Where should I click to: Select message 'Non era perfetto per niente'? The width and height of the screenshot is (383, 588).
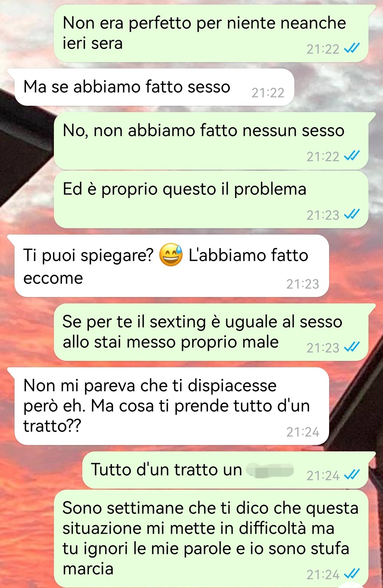click(211, 33)
